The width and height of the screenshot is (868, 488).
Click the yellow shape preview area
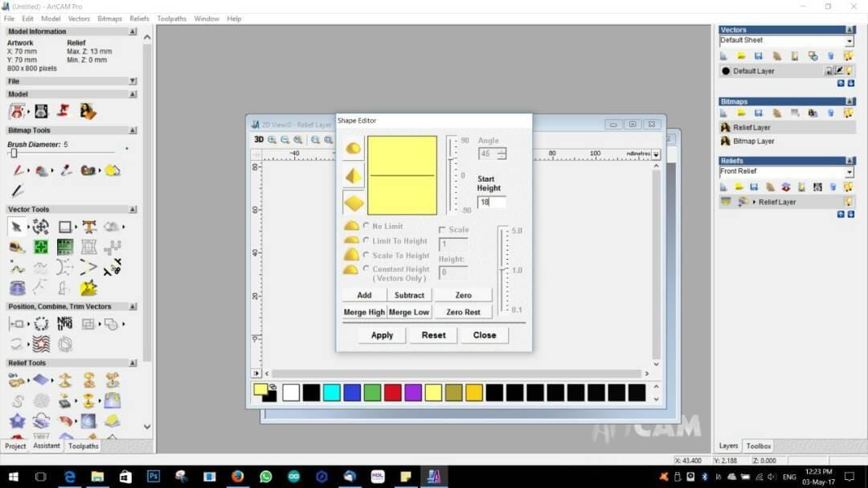pyautogui.click(x=403, y=175)
